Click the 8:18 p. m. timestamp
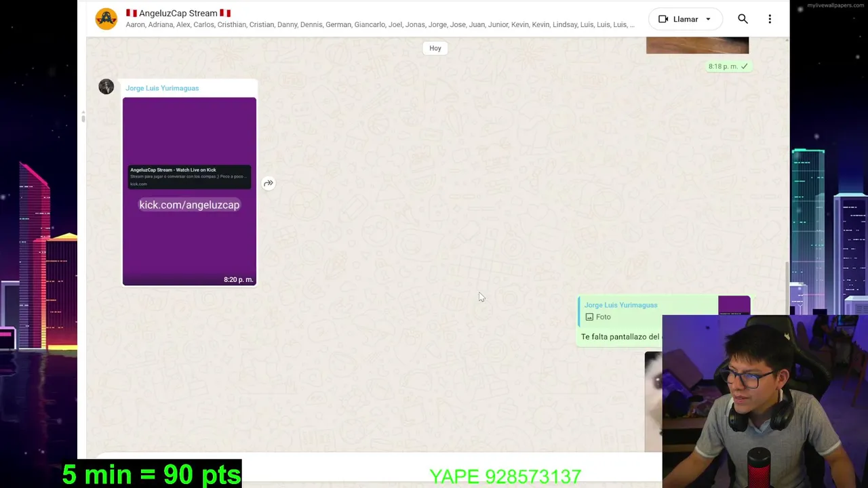Viewport: 868px width, 488px height. tap(723, 66)
